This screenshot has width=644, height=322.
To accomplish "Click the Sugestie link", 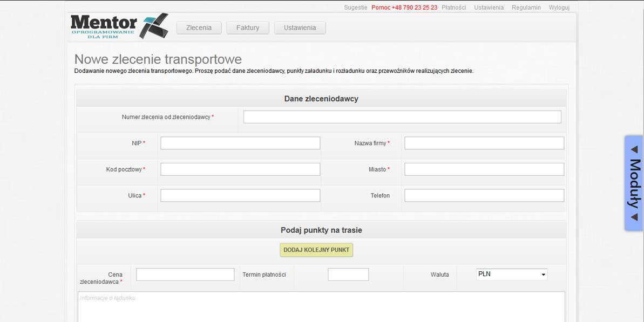I will pyautogui.click(x=355, y=8).
